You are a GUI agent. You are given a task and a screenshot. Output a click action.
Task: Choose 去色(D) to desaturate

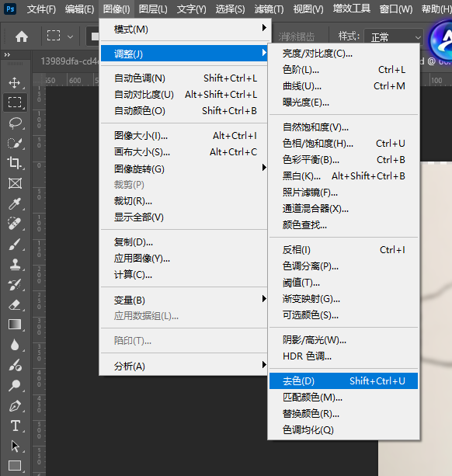click(x=343, y=380)
